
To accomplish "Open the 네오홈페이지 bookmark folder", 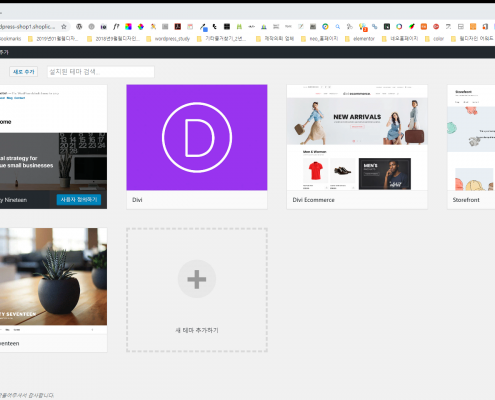I will [400, 39].
